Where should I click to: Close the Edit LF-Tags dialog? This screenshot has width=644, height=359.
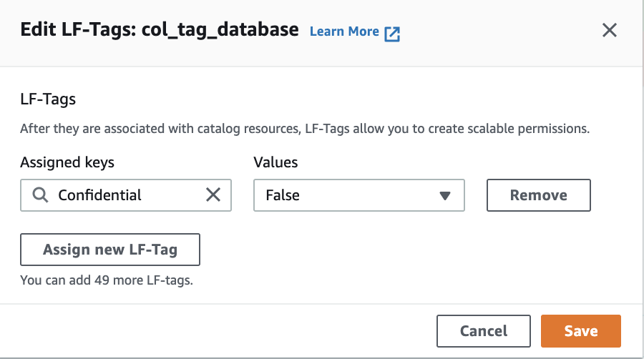609,30
